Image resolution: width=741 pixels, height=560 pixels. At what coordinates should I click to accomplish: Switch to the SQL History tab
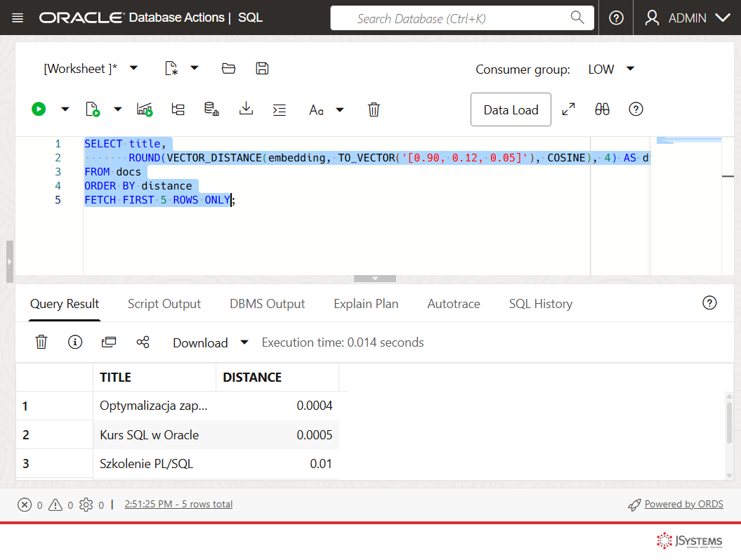pos(541,304)
